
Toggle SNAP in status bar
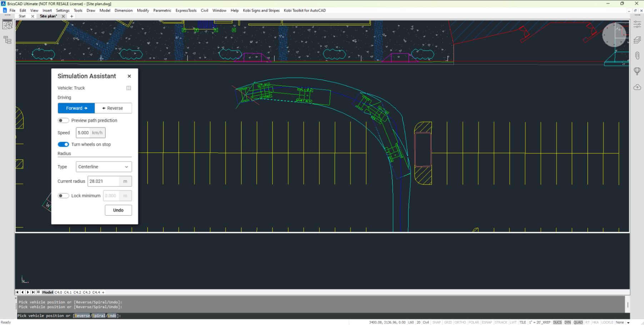coord(436,322)
